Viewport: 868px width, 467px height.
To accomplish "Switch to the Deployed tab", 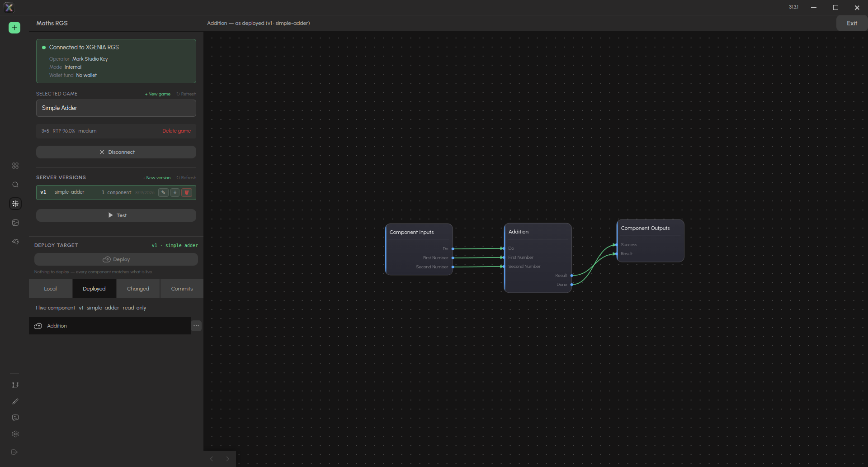I will click(94, 289).
